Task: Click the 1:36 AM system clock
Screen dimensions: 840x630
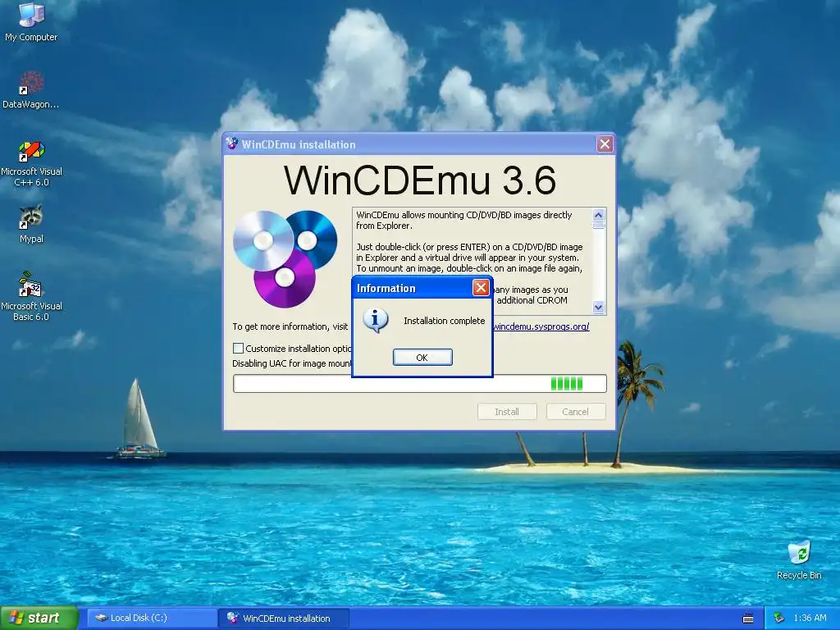Action: pos(810,619)
